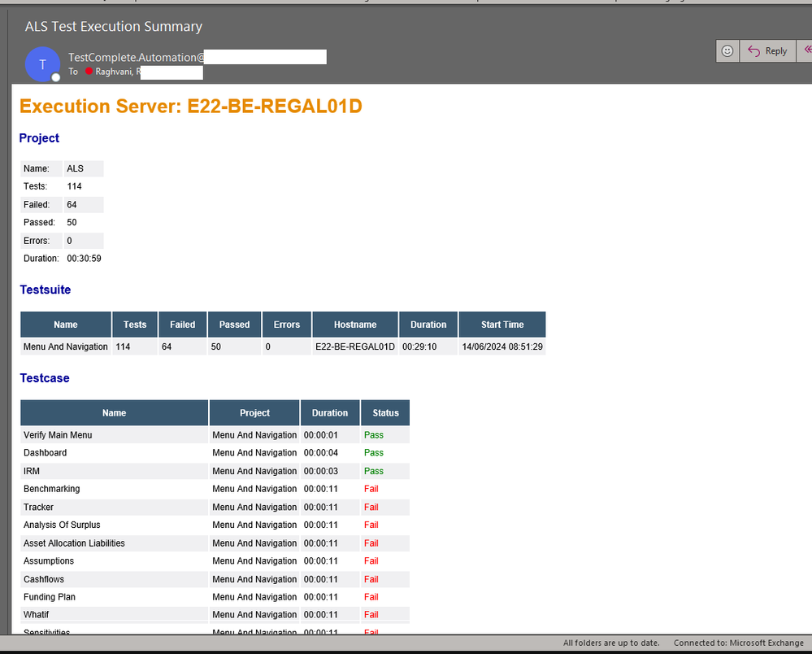Click the Testsuite Hostname column header
812x654 pixels.
pos(355,325)
